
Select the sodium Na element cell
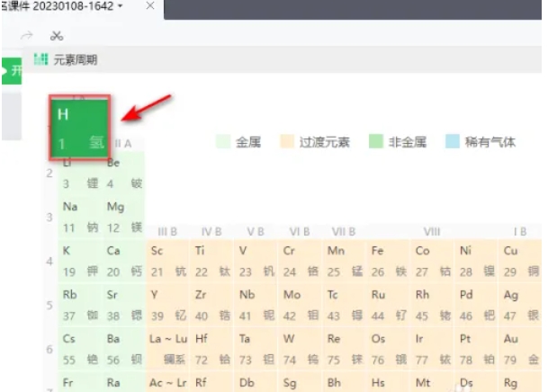point(79,216)
